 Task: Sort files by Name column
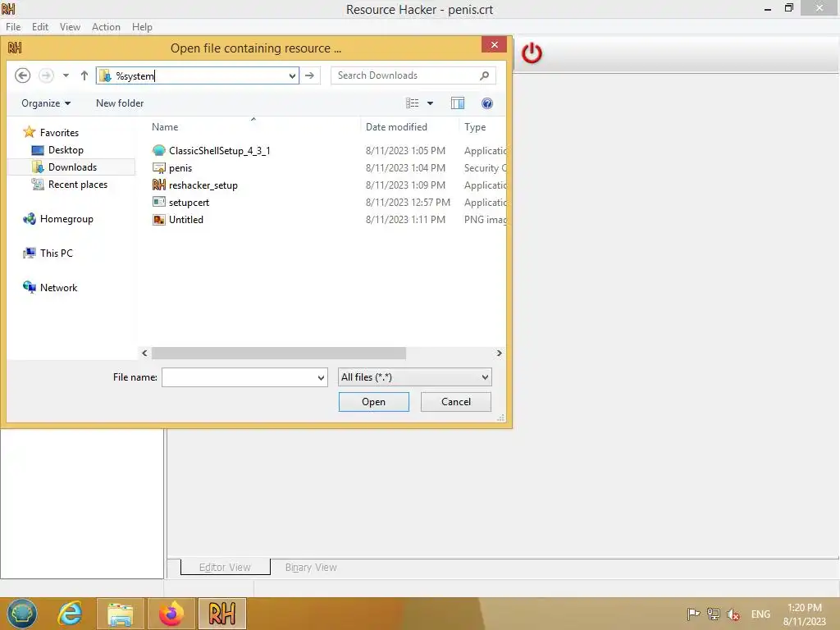click(165, 127)
